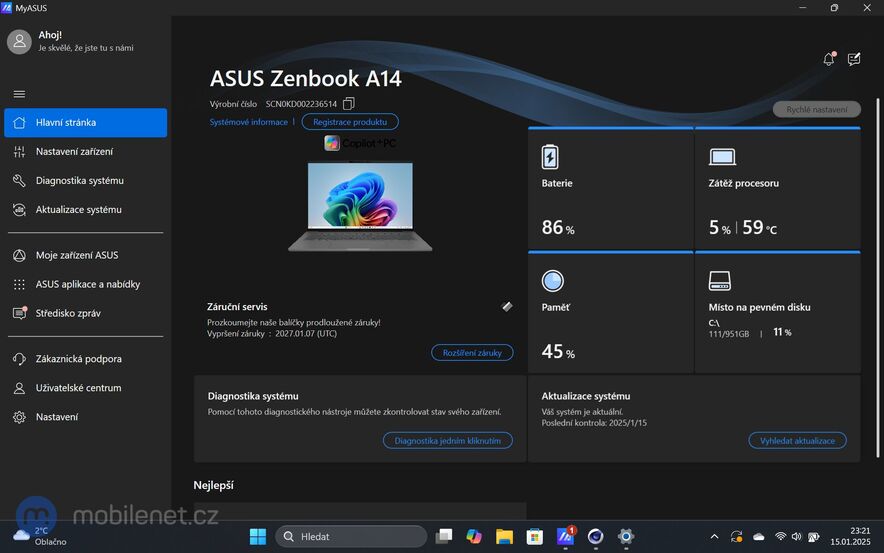884x553 pixels.
Task: Open File Explorer from the taskbar
Action: (505, 537)
